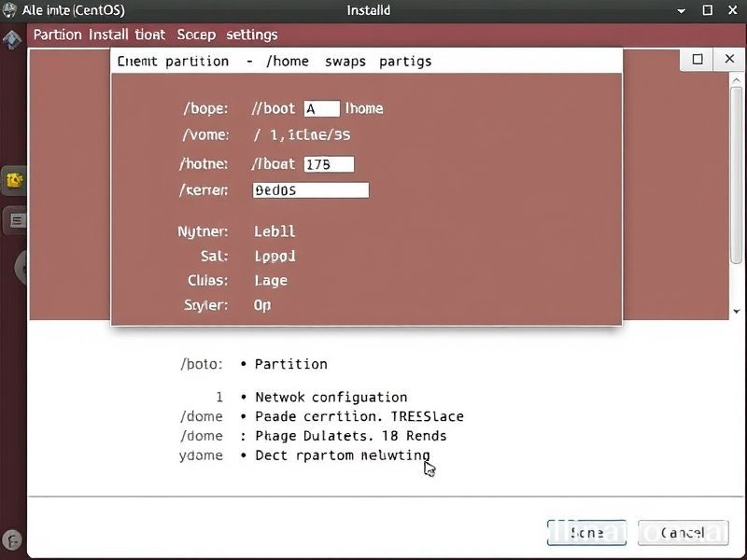This screenshot has width=747, height=560.
Task: Focus the Bedos text field
Action: tap(311, 190)
